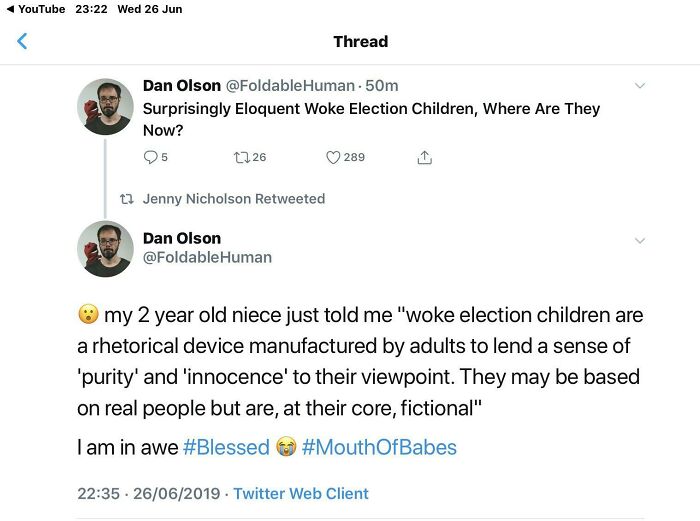Tap the back arrow in Thread header

click(22, 42)
